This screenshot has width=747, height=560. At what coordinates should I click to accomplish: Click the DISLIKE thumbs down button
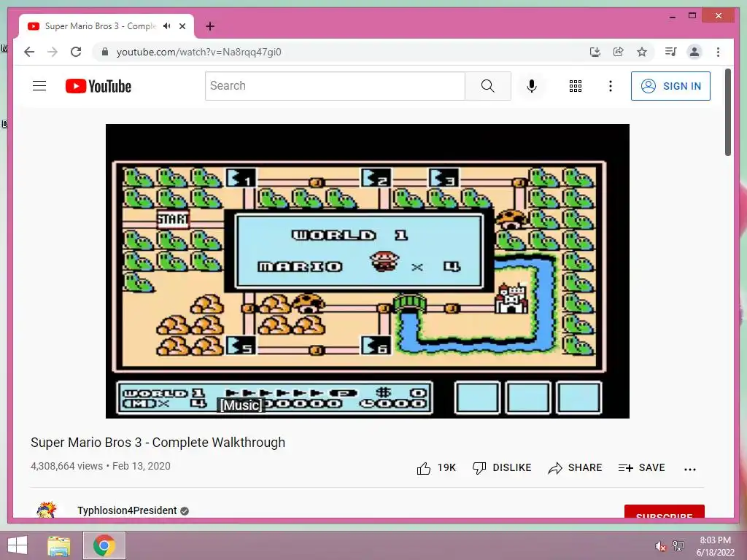coord(502,468)
